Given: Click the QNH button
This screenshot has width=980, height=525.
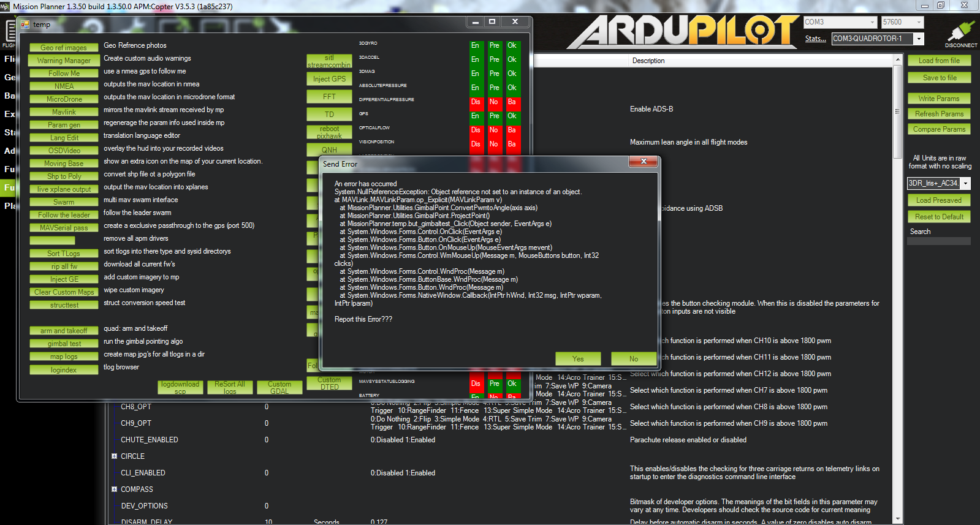Looking at the screenshot, I should (329, 149).
